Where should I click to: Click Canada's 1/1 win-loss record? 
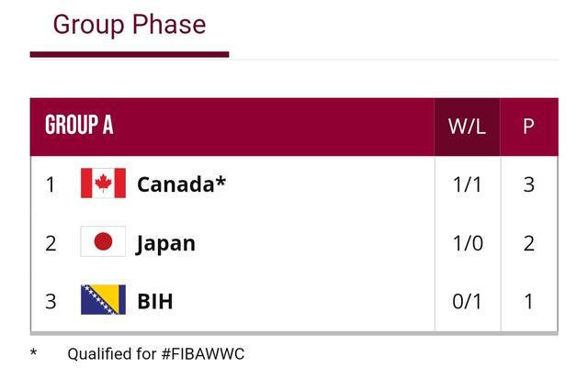click(467, 184)
